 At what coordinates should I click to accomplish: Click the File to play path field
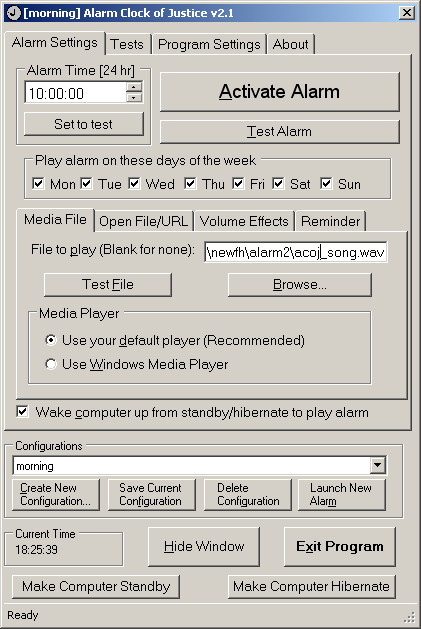point(296,252)
